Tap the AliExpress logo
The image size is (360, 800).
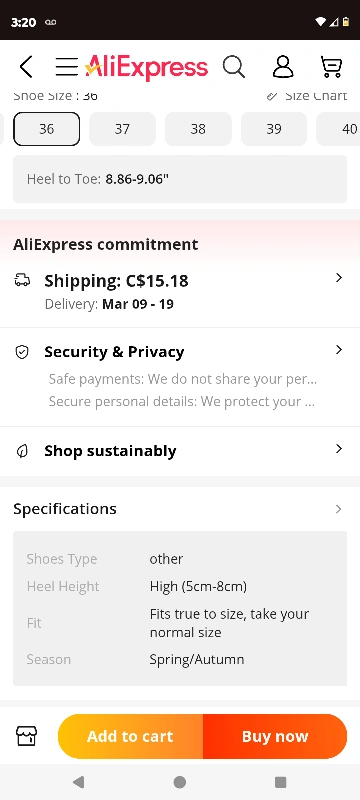click(x=146, y=67)
